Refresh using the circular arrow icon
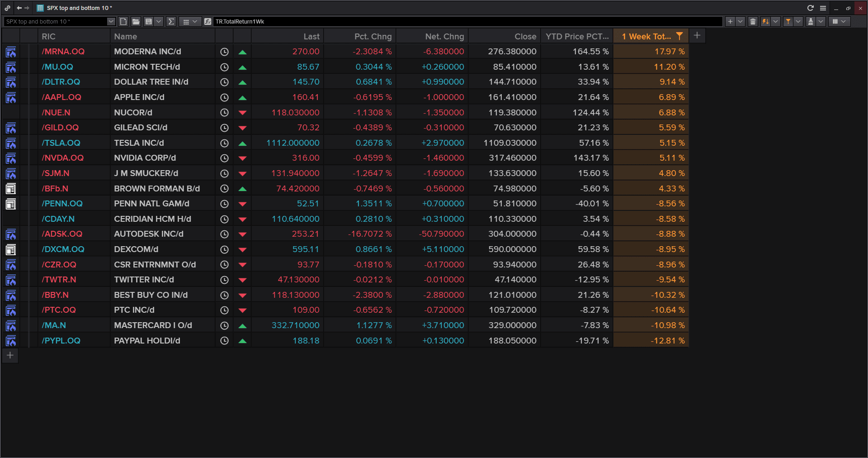Screen dimensions: 868x458 [811, 8]
